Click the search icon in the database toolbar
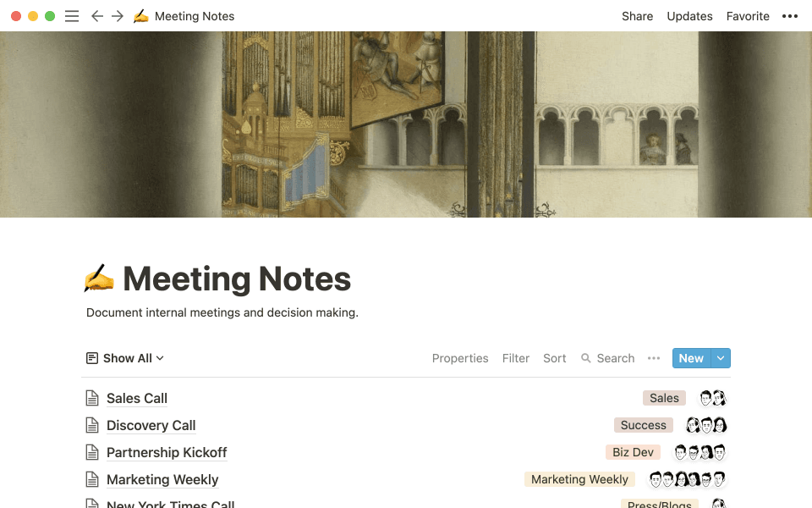812x508 pixels. [x=585, y=358]
